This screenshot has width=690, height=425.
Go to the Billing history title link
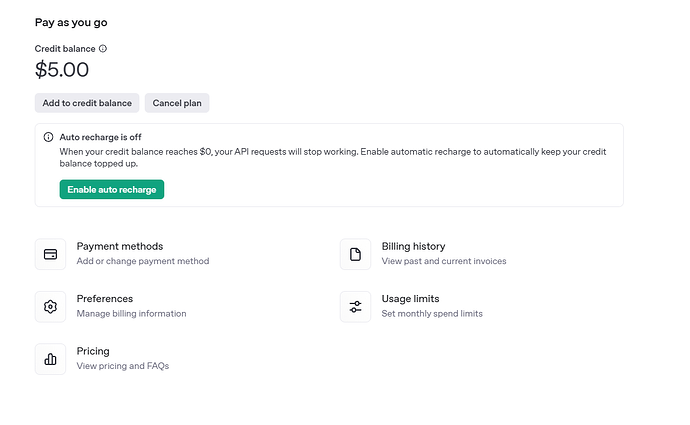[x=413, y=246]
